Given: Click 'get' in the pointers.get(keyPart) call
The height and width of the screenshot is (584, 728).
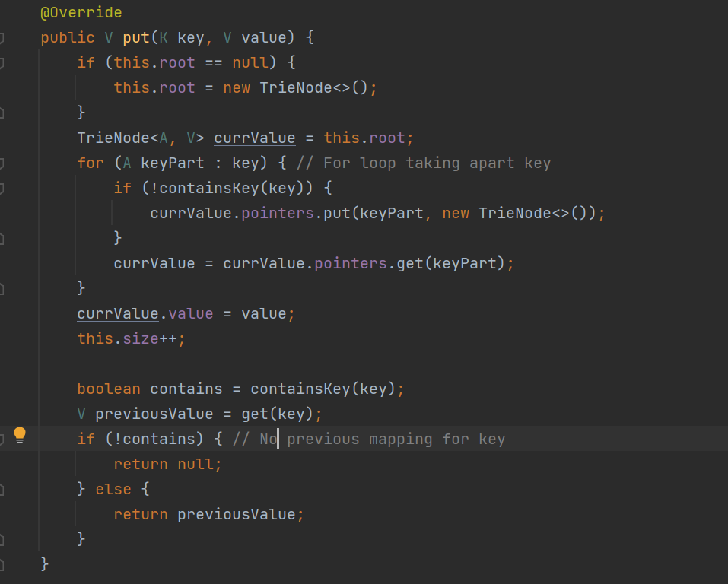Looking at the screenshot, I should pos(409,263).
